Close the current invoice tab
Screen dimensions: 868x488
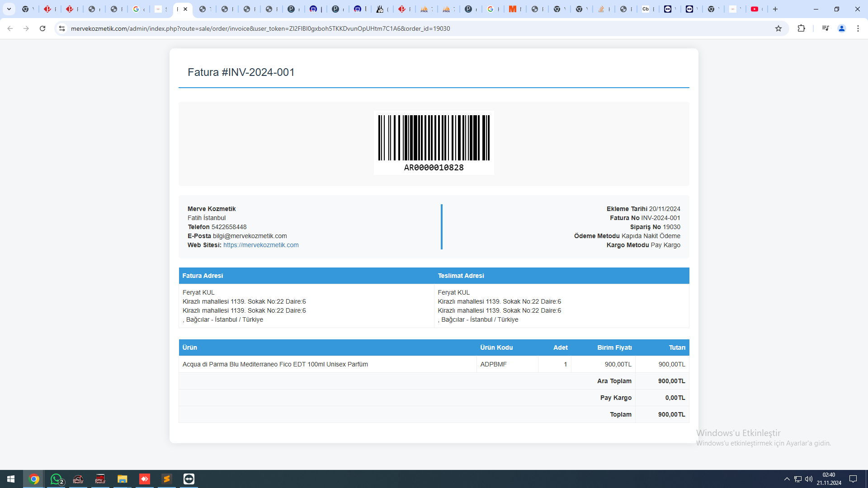(x=185, y=9)
